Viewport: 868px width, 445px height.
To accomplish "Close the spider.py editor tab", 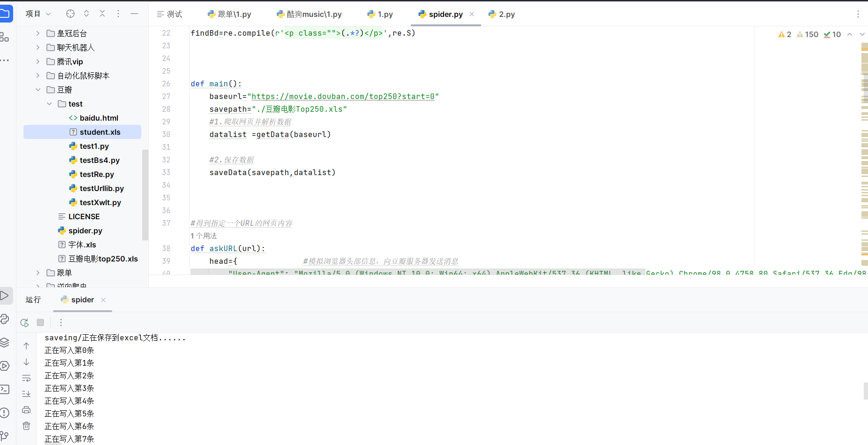I will click(472, 14).
